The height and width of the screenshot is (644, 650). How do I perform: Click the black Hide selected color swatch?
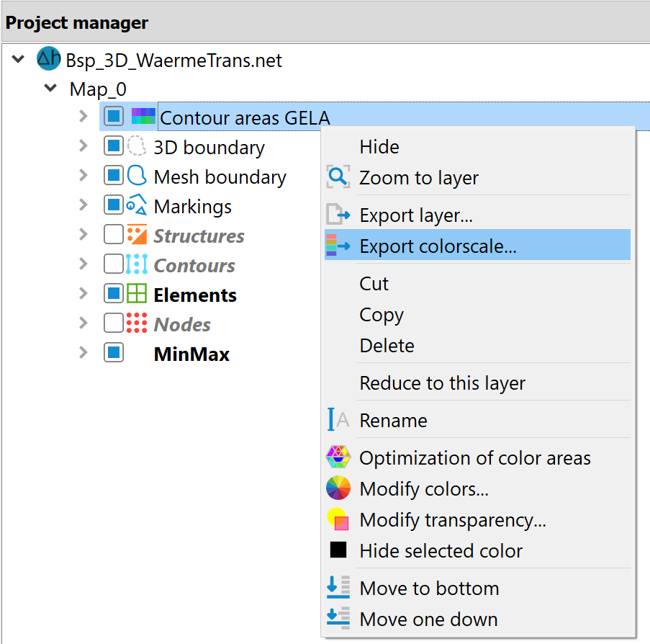[338, 550]
